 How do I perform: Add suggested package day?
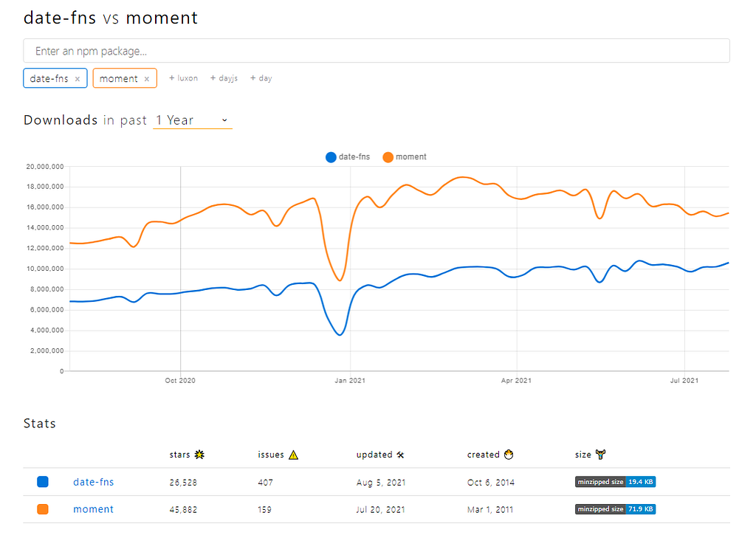coord(261,78)
